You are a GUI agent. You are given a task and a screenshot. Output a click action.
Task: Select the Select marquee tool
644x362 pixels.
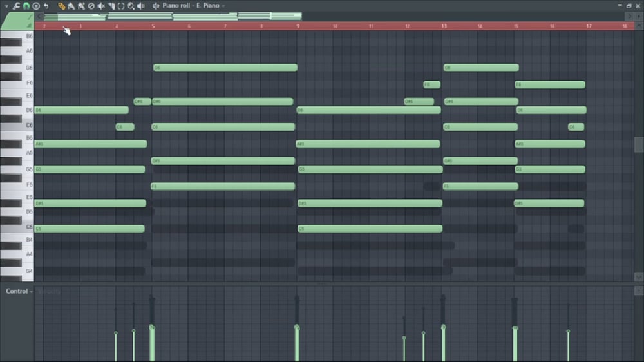(121, 6)
